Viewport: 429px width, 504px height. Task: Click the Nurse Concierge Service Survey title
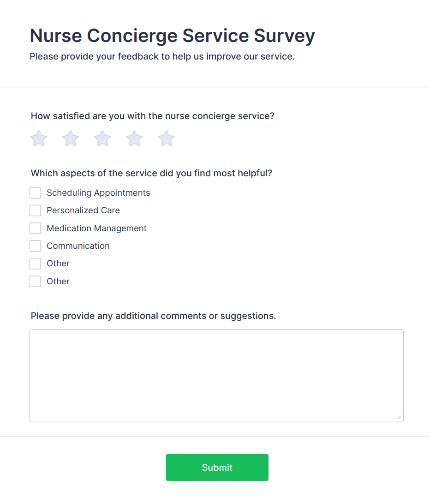click(x=172, y=36)
